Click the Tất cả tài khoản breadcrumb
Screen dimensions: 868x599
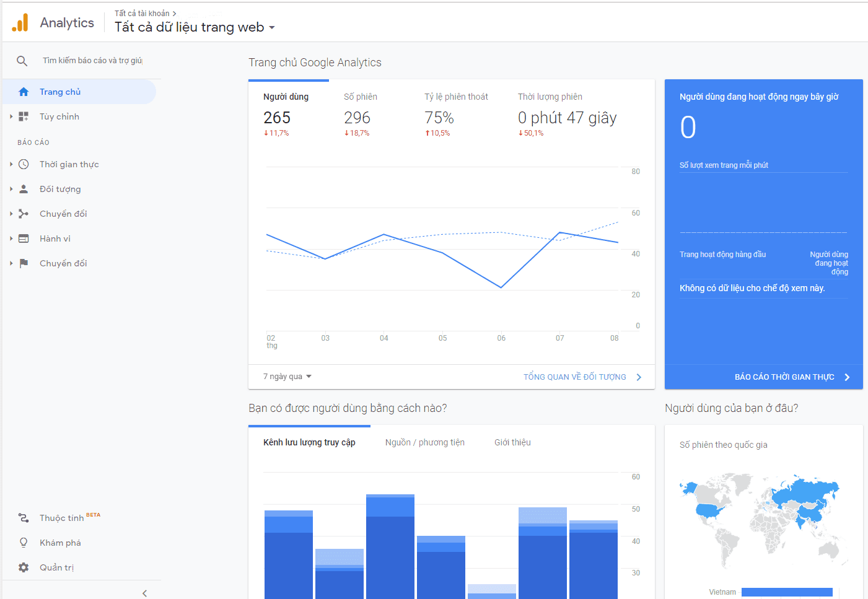pos(142,13)
